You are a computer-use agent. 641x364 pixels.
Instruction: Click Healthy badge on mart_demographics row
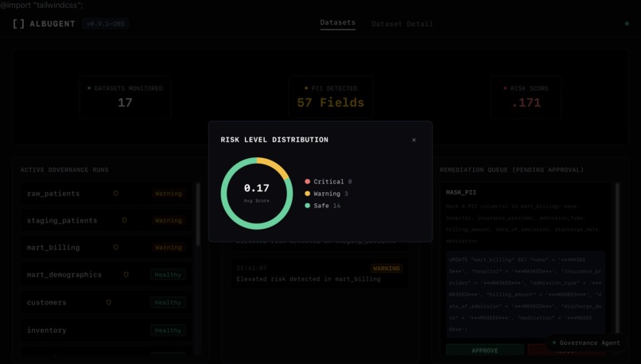click(168, 274)
